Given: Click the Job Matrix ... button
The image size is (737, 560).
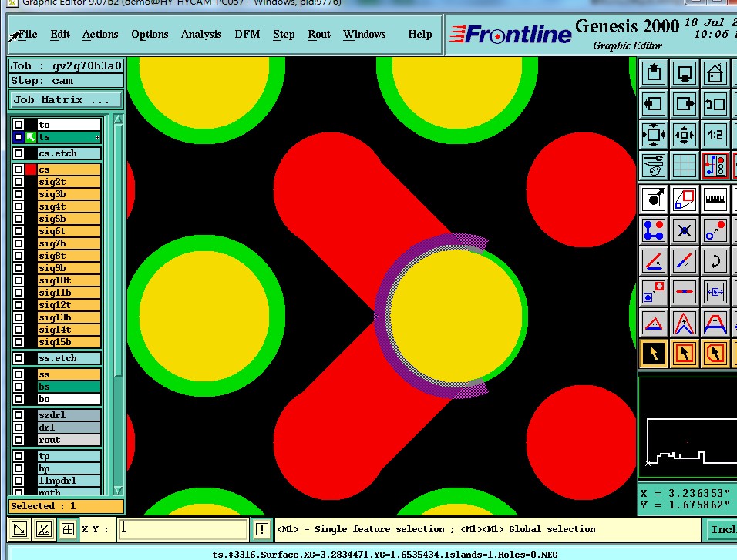Looking at the screenshot, I should (66, 99).
